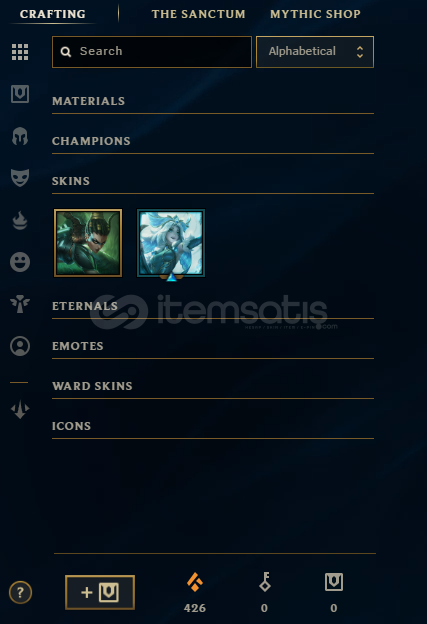Select the all-items grid filter icon
427x624 pixels.
20,52
